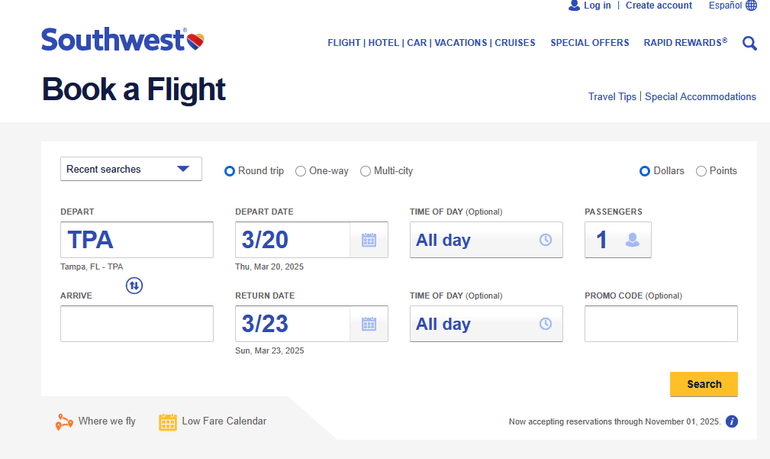Image resolution: width=770 pixels, height=459 pixels.
Task: Select the One-way trip option
Action: tap(301, 171)
